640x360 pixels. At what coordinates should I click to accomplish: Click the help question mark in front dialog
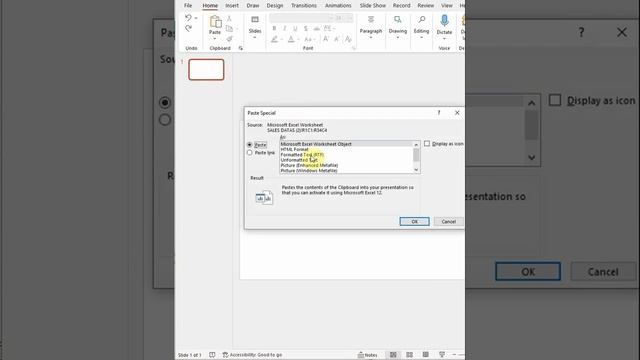point(439,113)
